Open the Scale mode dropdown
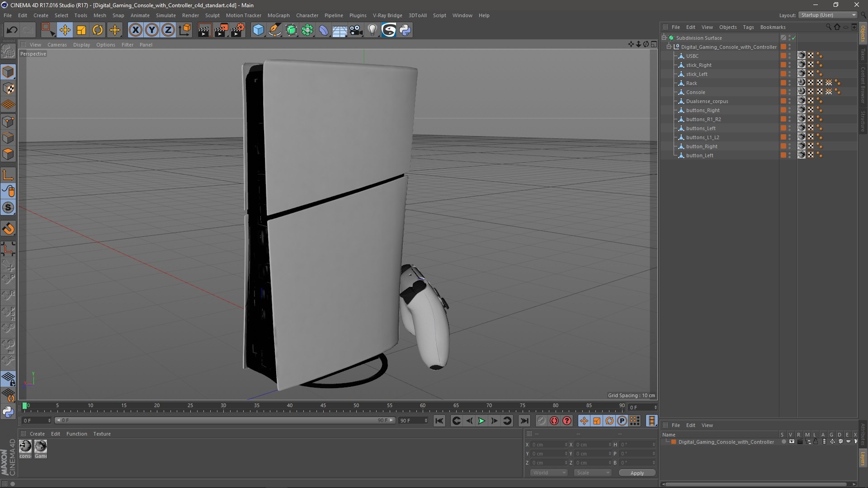The width and height of the screenshot is (868, 488). [x=593, y=473]
